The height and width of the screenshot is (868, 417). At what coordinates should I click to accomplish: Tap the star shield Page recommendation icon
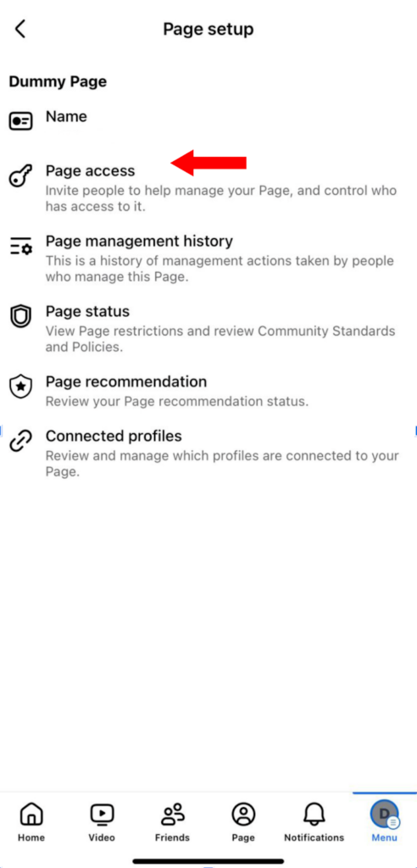(x=21, y=387)
